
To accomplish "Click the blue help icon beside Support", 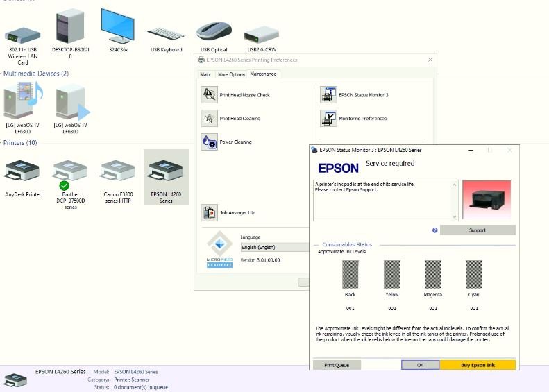I will pyautogui.click(x=434, y=230).
